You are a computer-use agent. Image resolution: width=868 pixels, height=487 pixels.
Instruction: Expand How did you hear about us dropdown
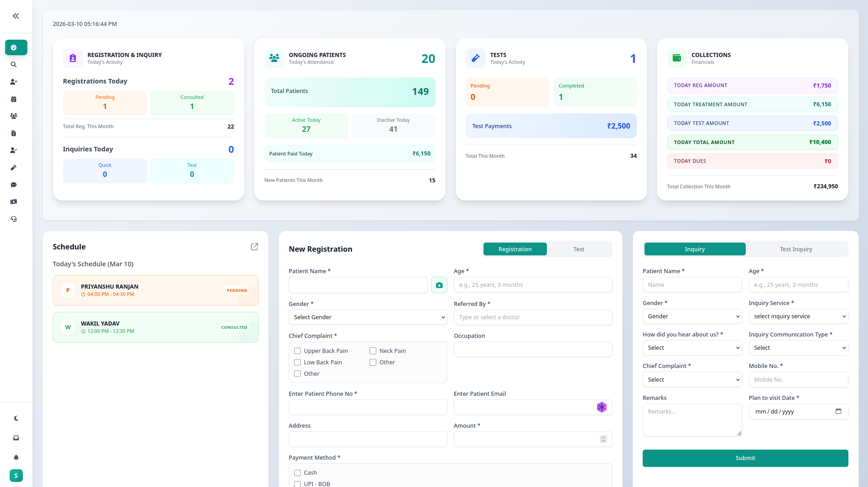click(x=692, y=348)
